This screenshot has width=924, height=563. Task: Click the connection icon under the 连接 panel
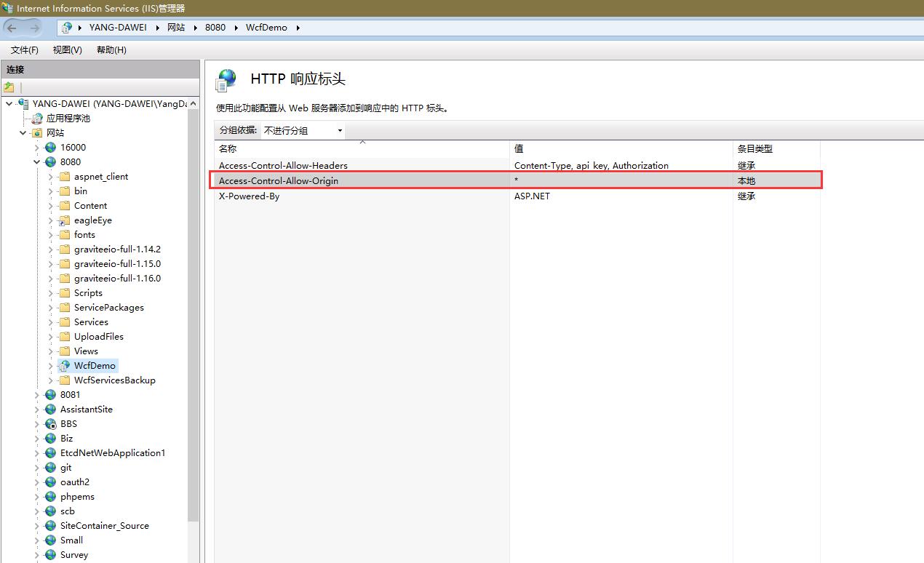[9, 86]
